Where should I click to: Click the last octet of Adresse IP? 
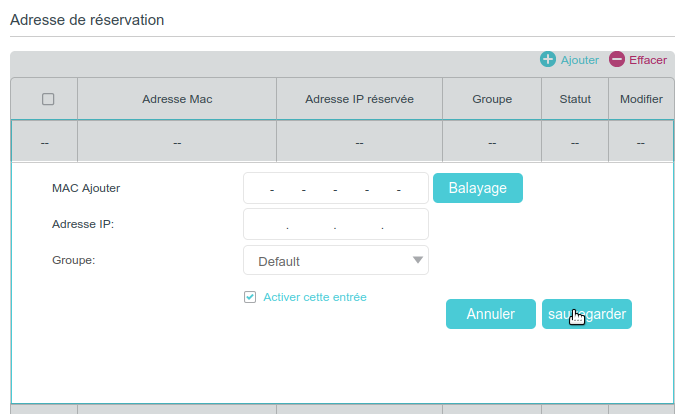(405, 225)
